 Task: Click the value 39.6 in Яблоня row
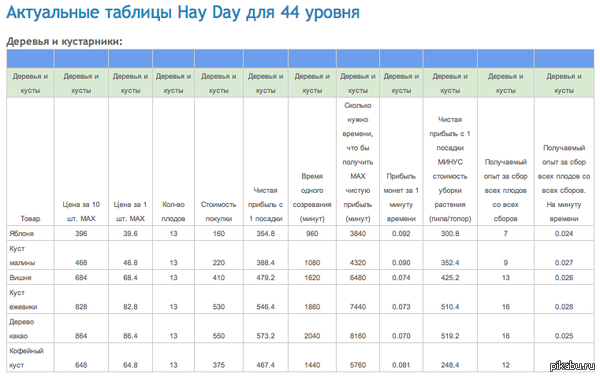coord(130,233)
